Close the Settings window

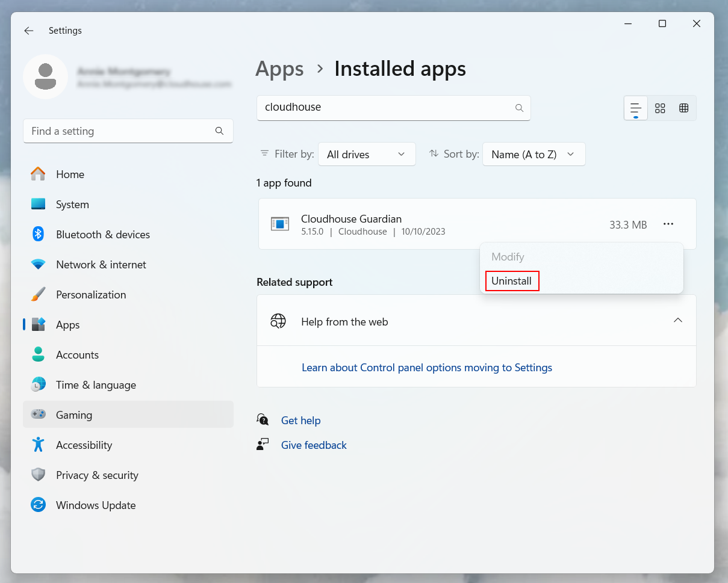[697, 24]
